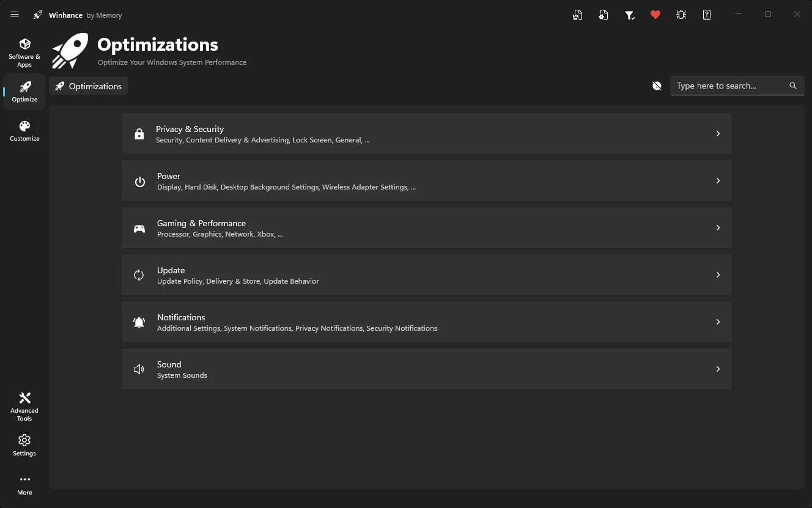Switch to Customize in sidebar

[24, 131]
